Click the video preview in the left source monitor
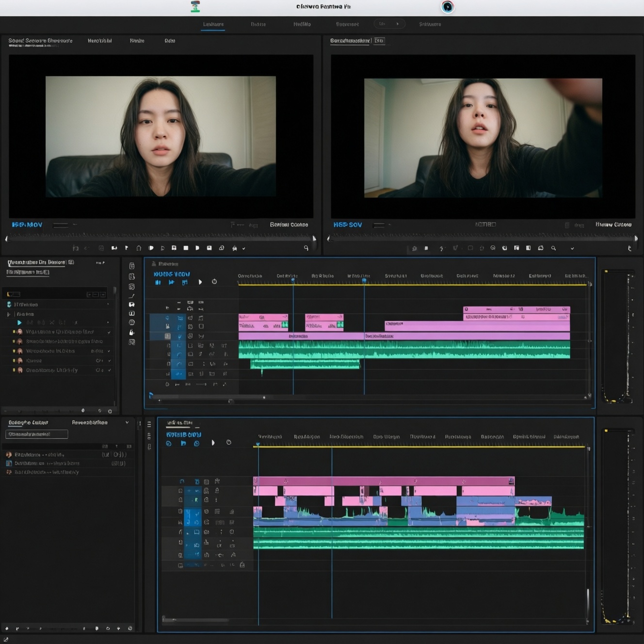Screen dimensions: 644x644 click(x=161, y=136)
